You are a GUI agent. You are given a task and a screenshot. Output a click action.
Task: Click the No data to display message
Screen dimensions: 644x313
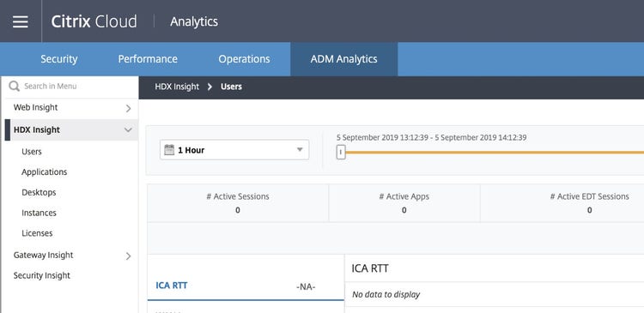coord(386,294)
